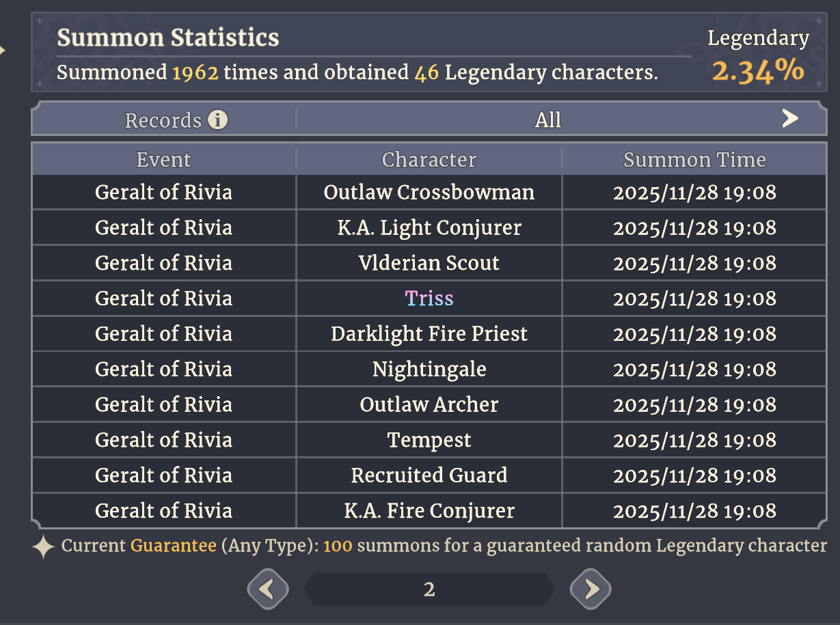
Task: Click the page number 2 indicator
Action: [429, 589]
